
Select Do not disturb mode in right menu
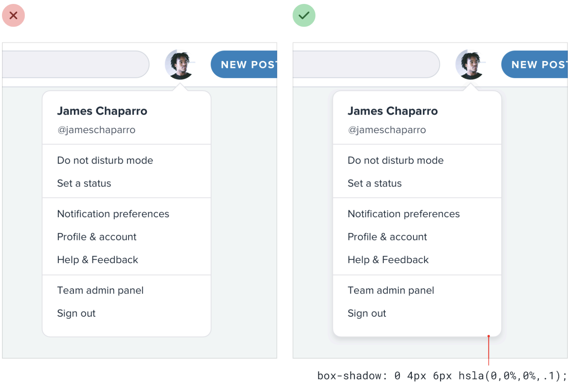(395, 160)
